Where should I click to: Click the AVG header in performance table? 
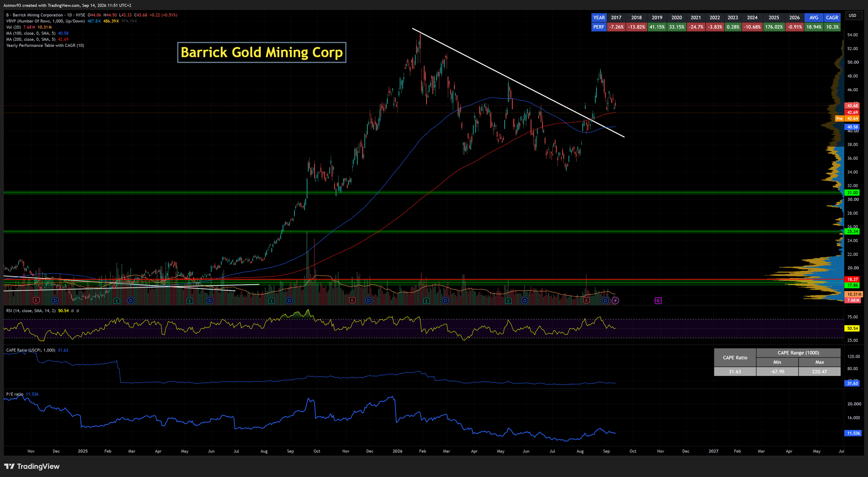814,18
